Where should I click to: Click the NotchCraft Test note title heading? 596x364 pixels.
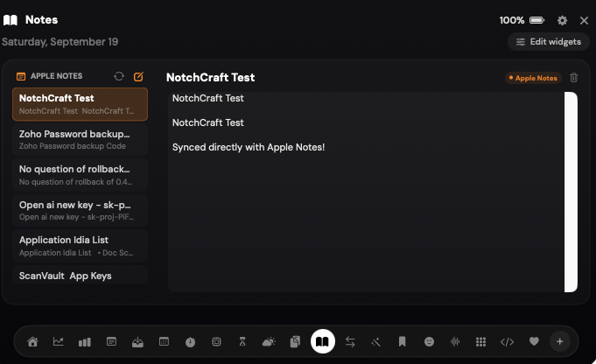[x=211, y=78]
